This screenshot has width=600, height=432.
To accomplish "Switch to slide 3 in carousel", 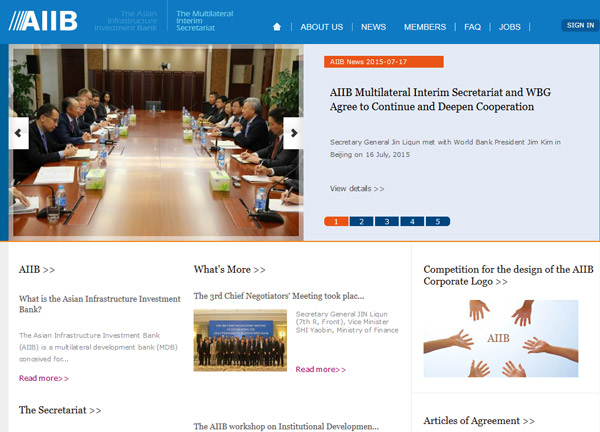I will coord(386,221).
